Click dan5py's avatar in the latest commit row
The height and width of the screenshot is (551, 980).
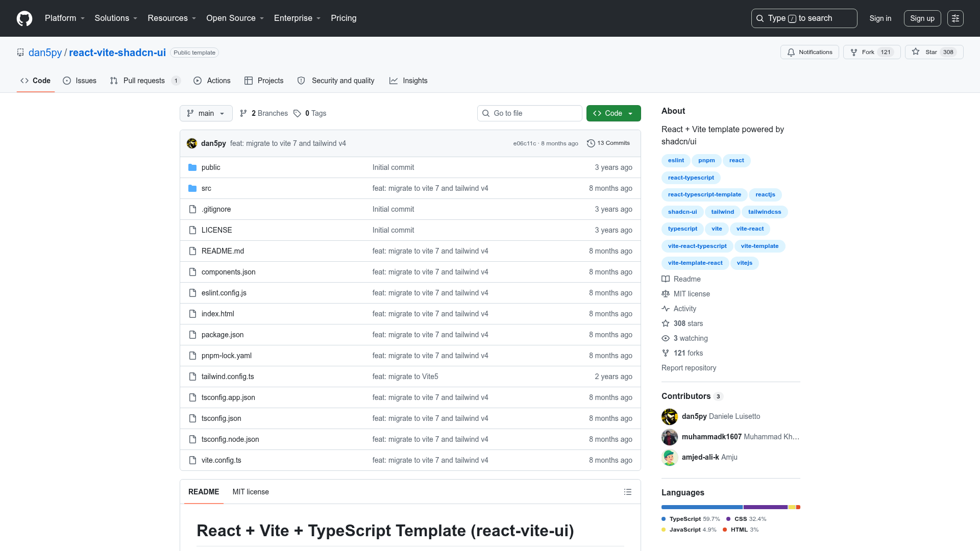coord(192,143)
